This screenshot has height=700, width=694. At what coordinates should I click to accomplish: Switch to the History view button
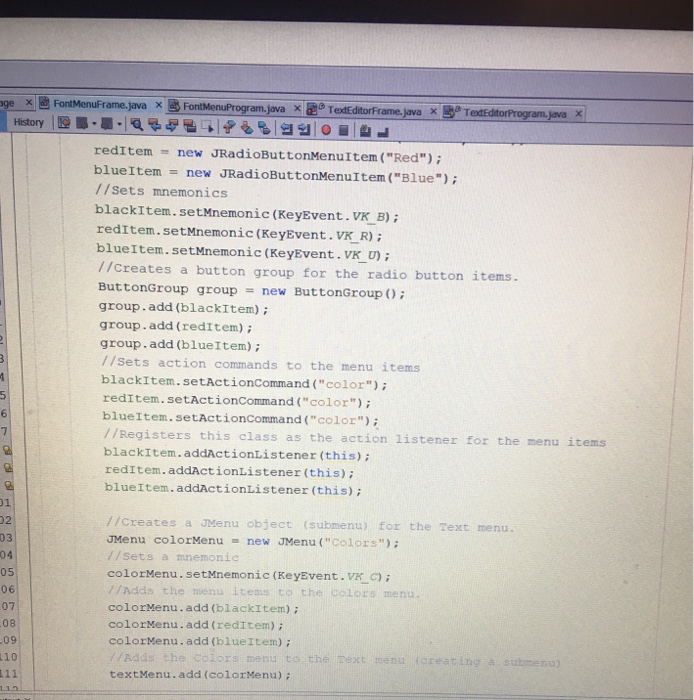[29, 122]
